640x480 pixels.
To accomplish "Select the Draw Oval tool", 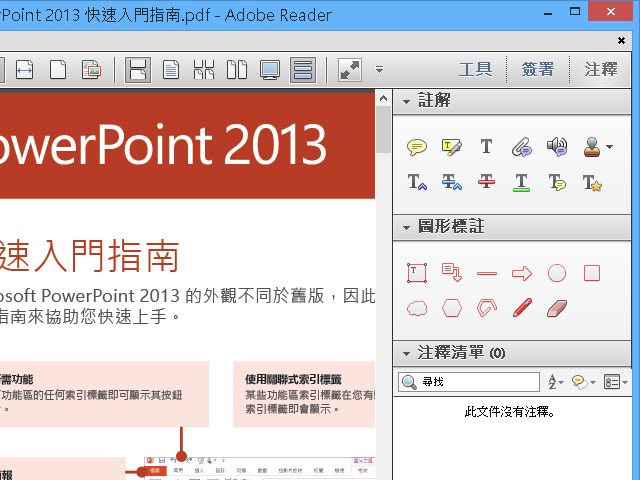I will pyautogui.click(x=557, y=273).
